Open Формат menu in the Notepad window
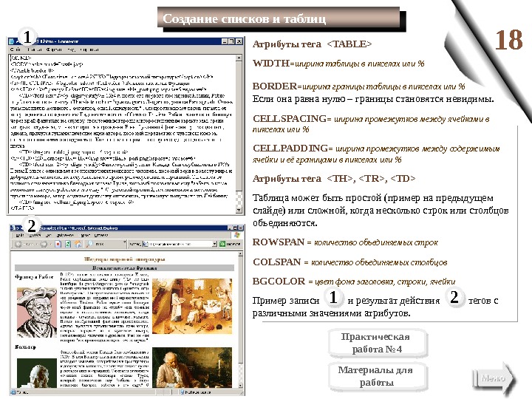This screenshot has height=399, width=532. pos(55,50)
